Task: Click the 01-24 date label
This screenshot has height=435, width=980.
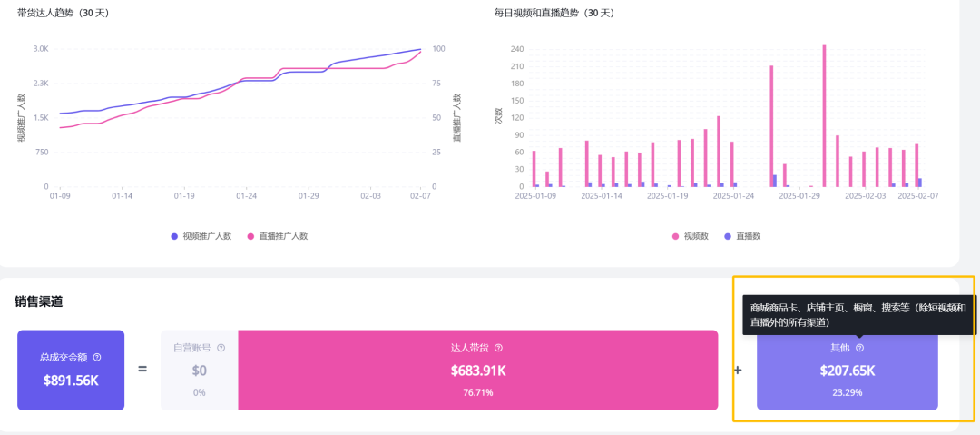Action: point(246,196)
